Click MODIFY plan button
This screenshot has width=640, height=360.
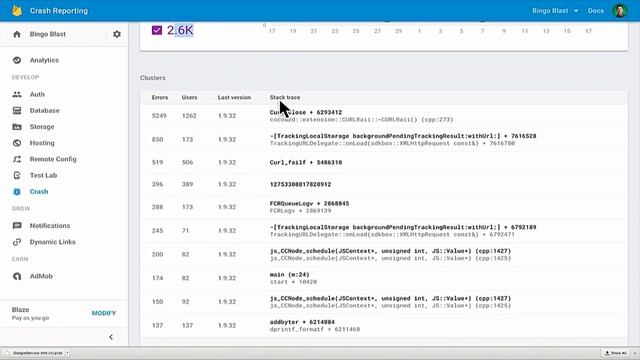pyautogui.click(x=104, y=313)
